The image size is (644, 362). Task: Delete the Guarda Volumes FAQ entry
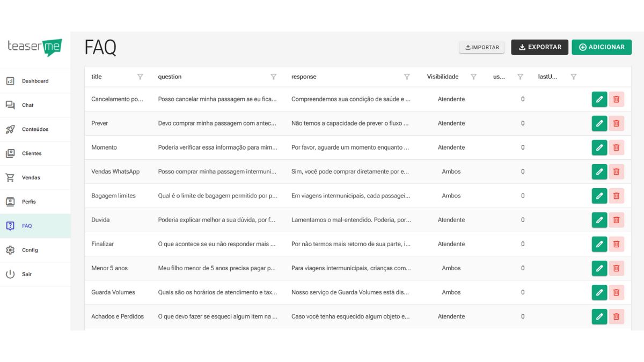617,292
